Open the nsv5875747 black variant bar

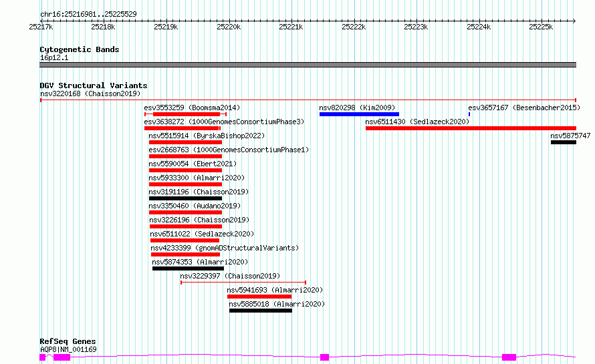coord(564,142)
